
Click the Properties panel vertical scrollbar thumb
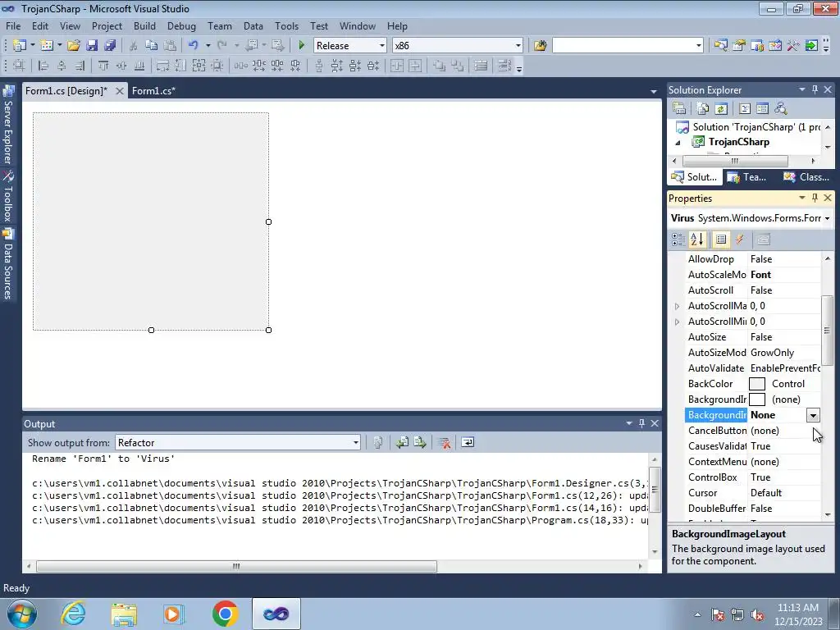pos(827,331)
